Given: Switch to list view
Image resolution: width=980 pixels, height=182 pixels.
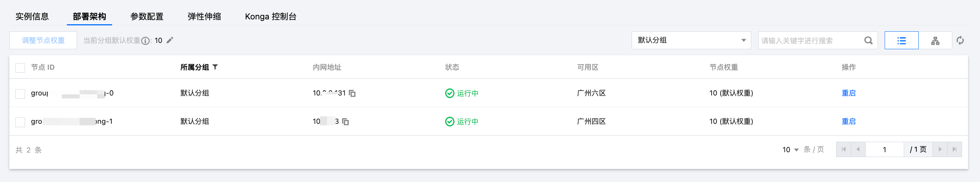Looking at the screenshot, I should point(901,40).
